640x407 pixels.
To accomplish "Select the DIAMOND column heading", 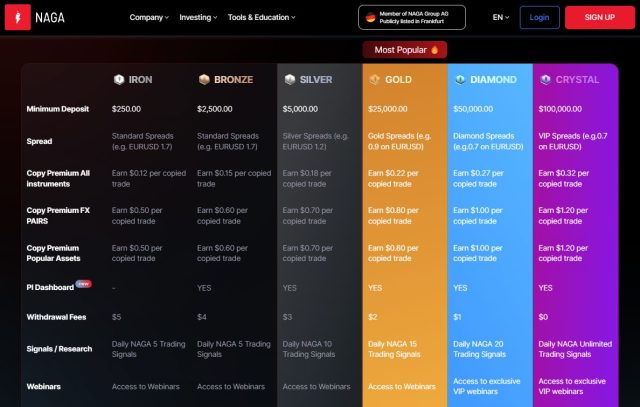I will click(493, 80).
